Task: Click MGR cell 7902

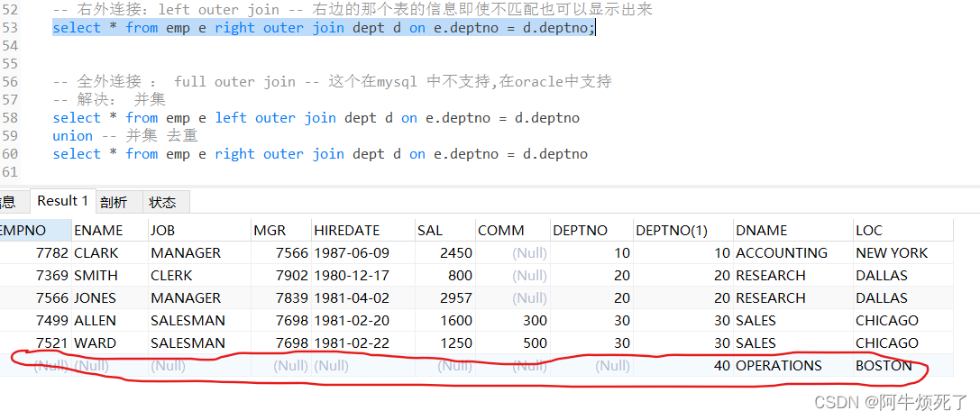Action: pos(280,275)
